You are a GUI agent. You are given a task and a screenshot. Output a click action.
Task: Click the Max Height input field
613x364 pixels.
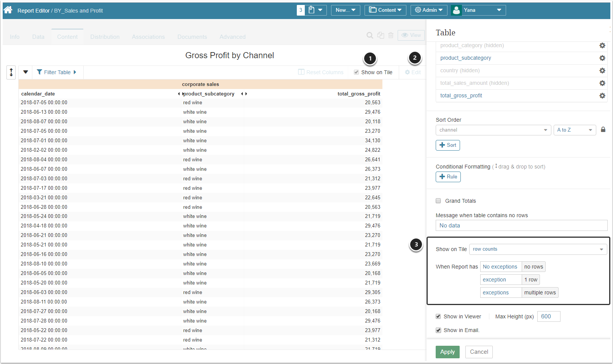click(x=548, y=316)
